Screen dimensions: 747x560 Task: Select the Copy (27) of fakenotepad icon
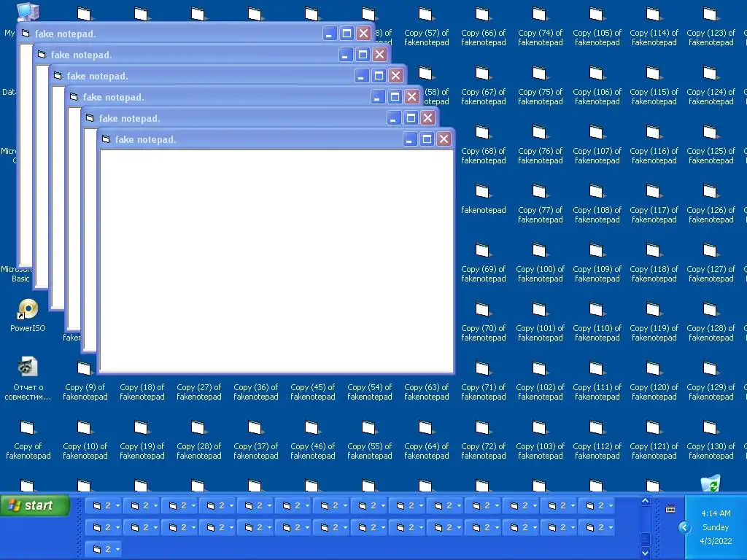coord(198,392)
